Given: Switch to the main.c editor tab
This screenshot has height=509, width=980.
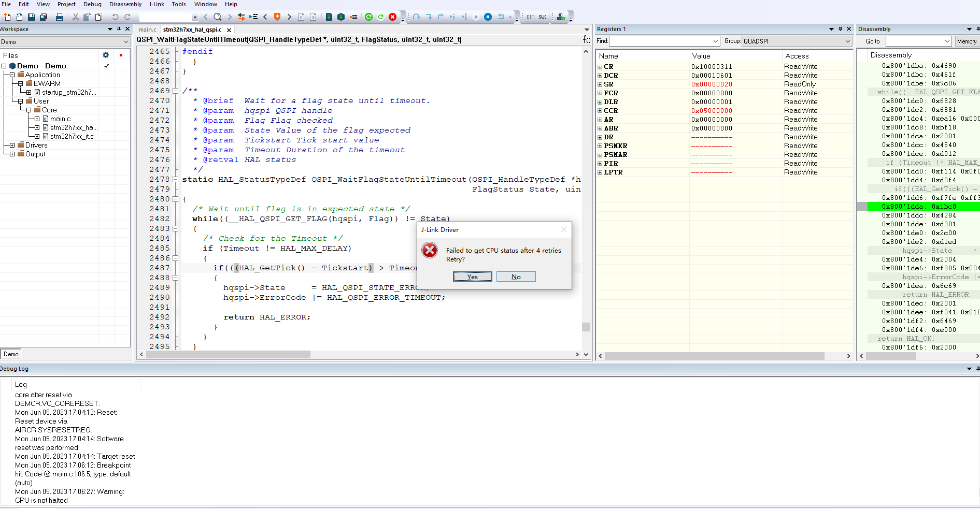Looking at the screenshot, I should pyautogui.click(x=148, y=30).
